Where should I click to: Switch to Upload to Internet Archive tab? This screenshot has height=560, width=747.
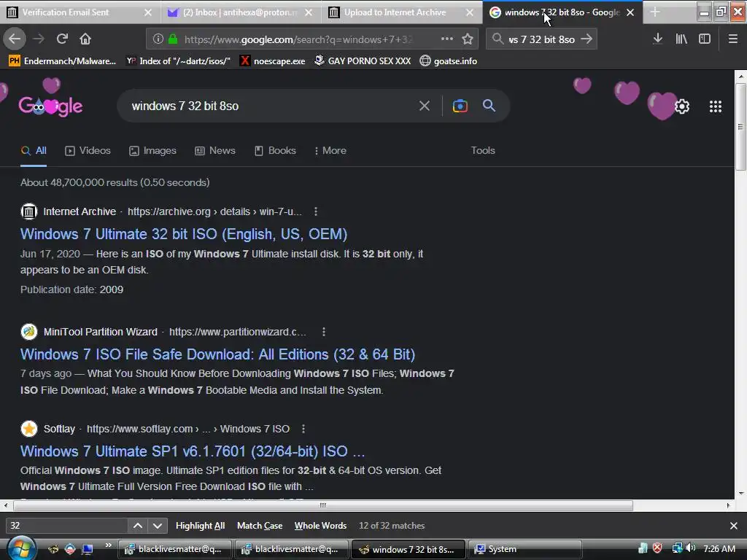(401, 12)
